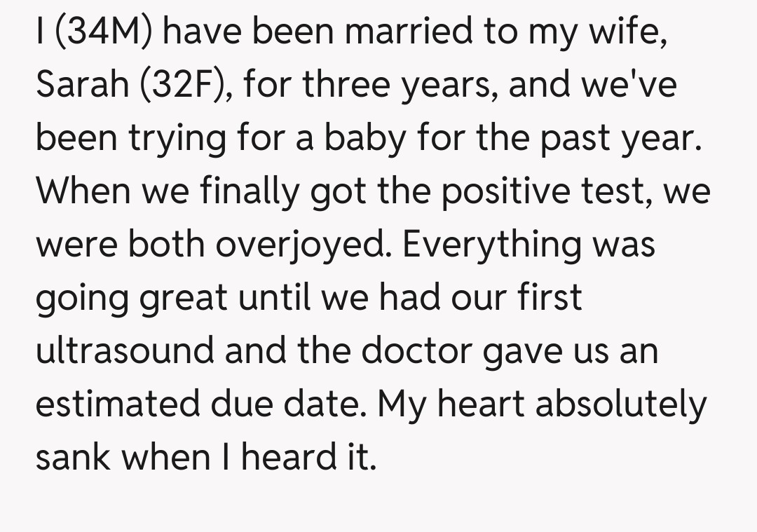The image size is (757, 532).
Task: Click the word overjoyed
Action: coord(303,245)
